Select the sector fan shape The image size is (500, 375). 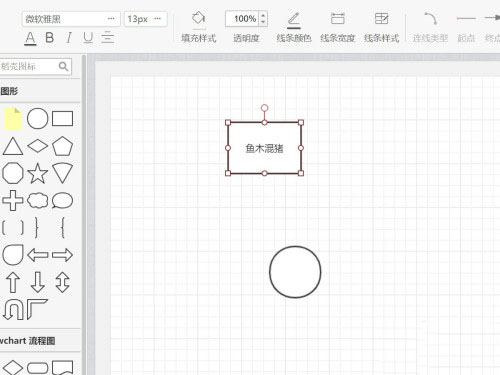(63, 173)
